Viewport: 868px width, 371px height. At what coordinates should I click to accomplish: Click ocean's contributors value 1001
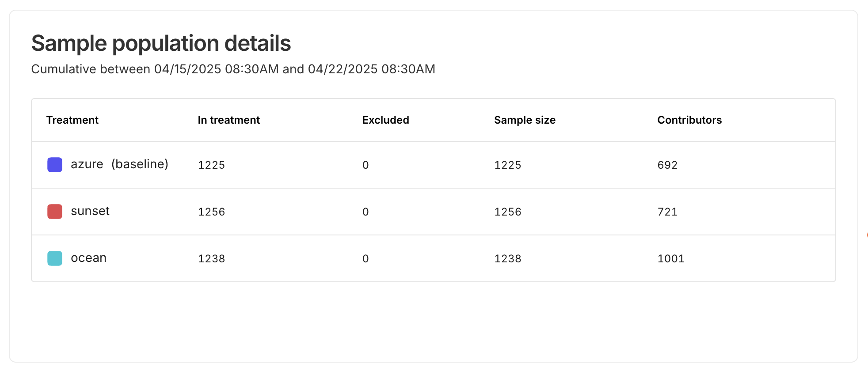click(x=670, y=259)
